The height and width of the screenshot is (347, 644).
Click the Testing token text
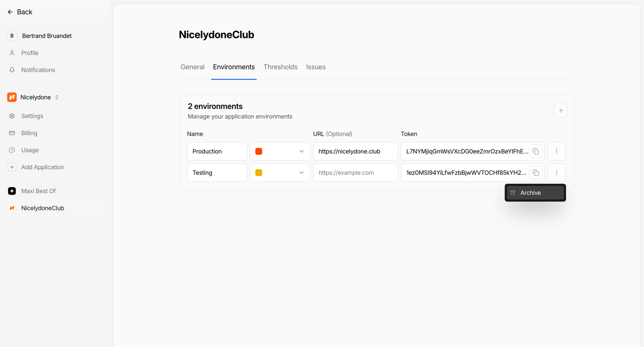click(x=466, y=173)
